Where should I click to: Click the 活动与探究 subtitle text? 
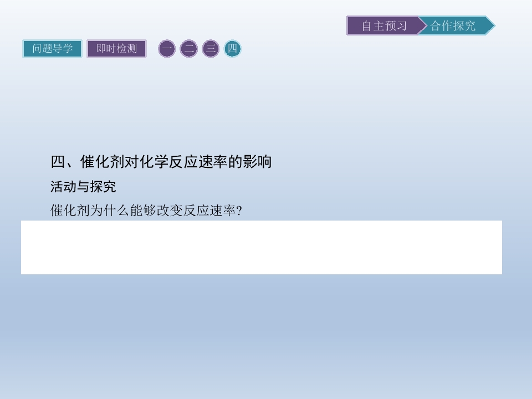click(84, 187)
